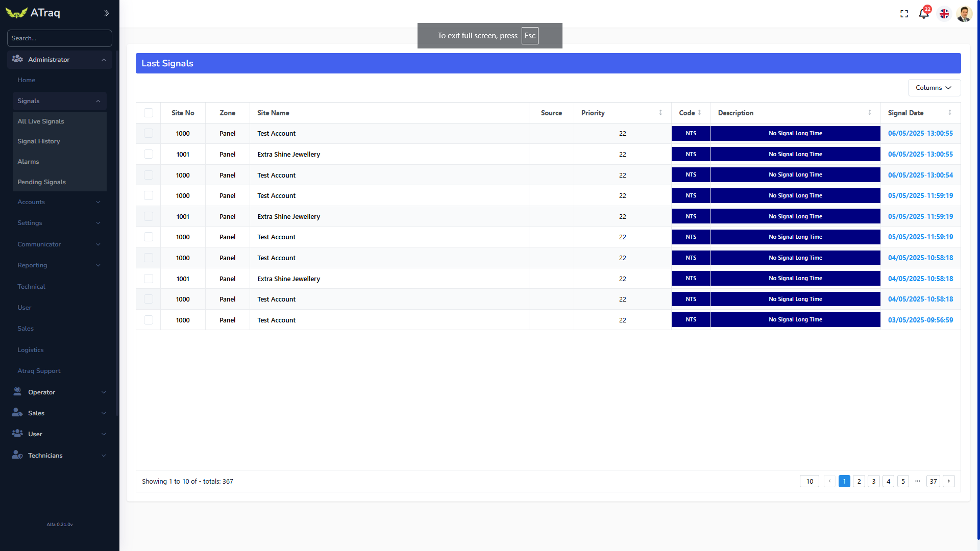Check the select-all header checkbox
The height and width of the screenshot is (551, 980).
(149, 113)
